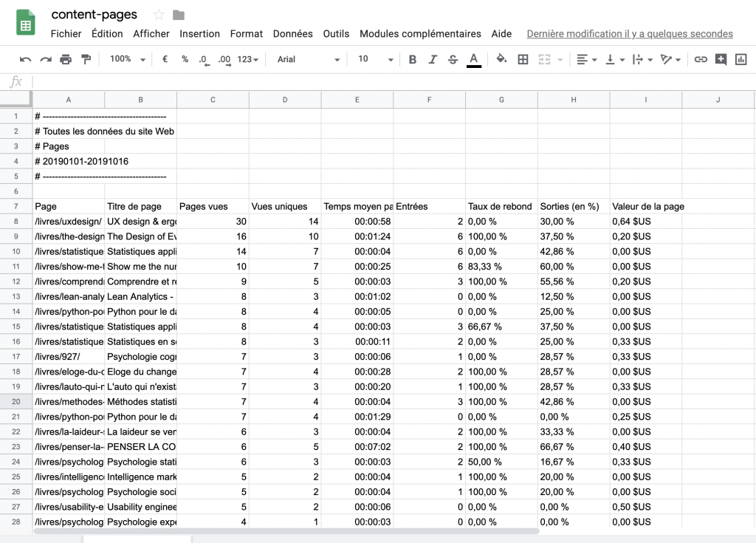Select column G header

pos(501,100)
